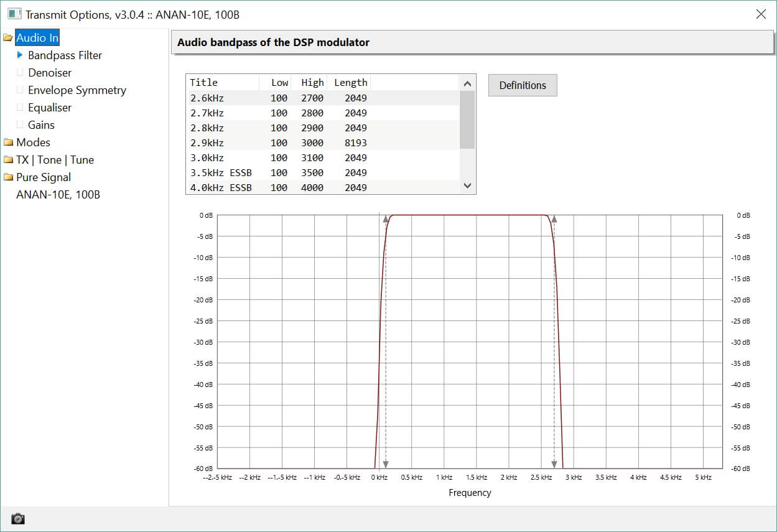This screenshot has height=532, width=777.
Task: Click the app icon in title bar
Action: [x=14, y=14]
